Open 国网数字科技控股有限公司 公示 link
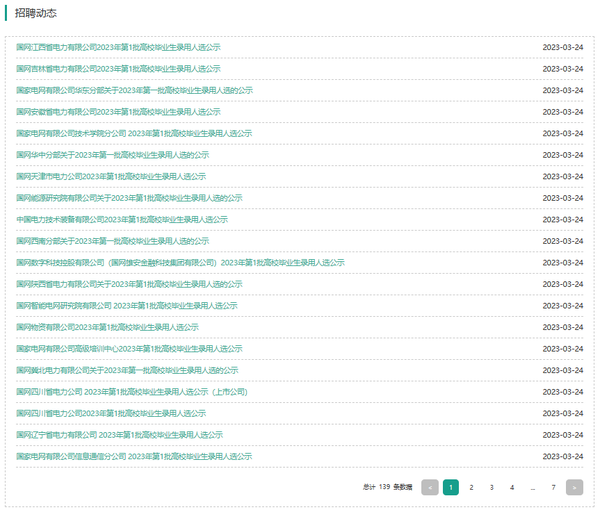This screenshot has width=600, height=512. (180, 263)
